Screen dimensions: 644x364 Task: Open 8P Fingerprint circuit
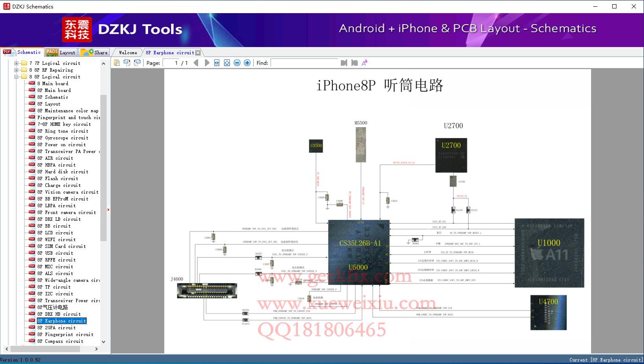click(65, 334)
